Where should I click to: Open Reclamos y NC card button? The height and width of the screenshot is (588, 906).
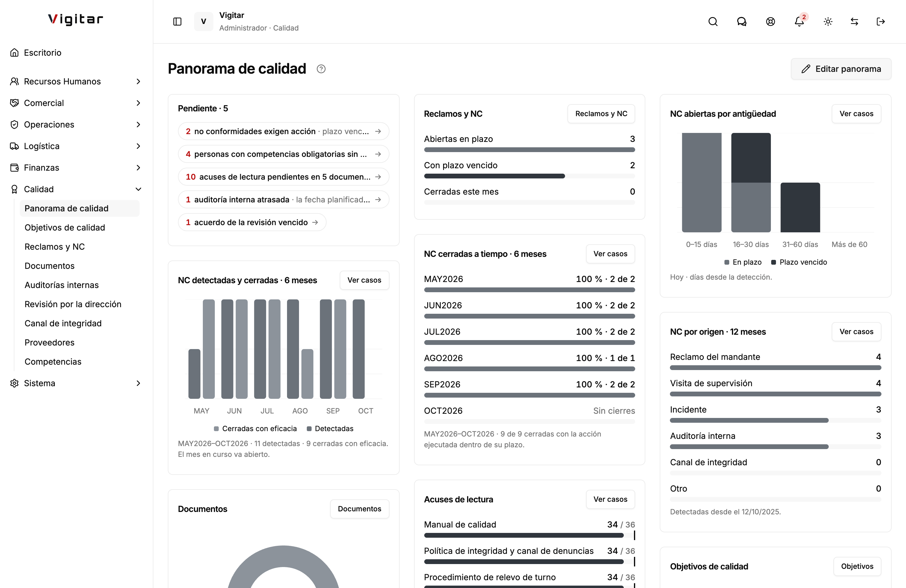[x=601, y=114]
